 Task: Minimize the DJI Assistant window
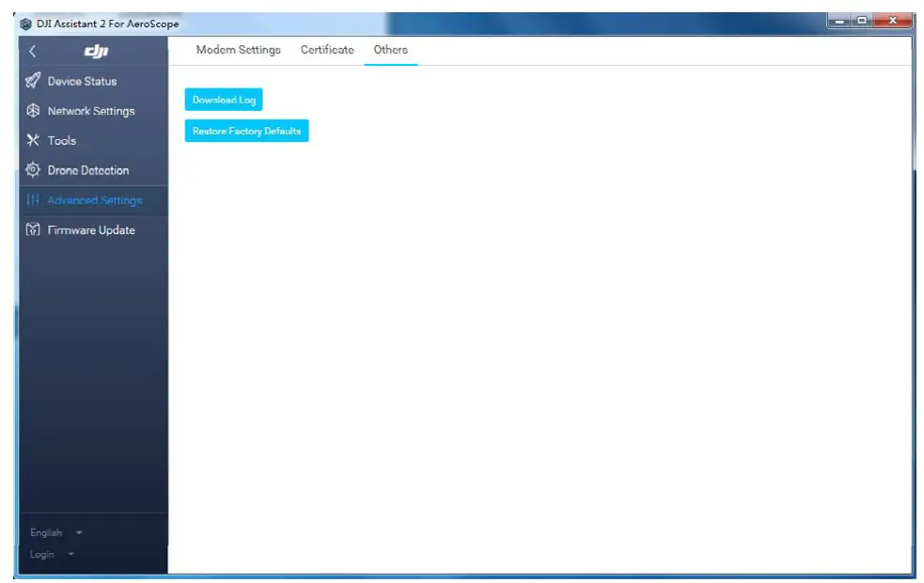[x=839, y=22]
